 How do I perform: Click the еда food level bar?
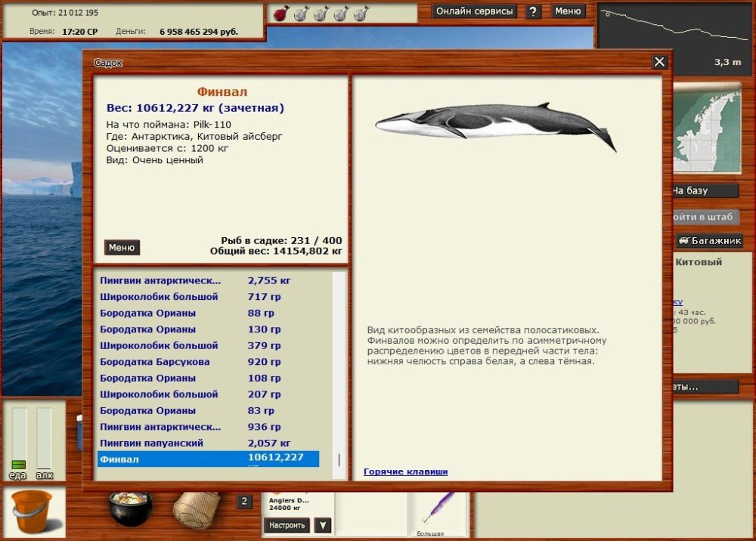[x=20, y=438]
